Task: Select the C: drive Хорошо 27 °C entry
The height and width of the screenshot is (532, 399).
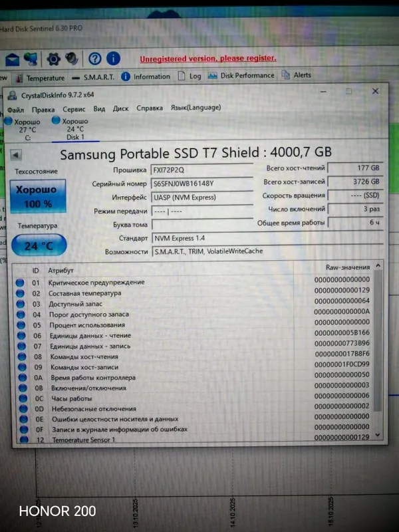Action: coord(23,129)
